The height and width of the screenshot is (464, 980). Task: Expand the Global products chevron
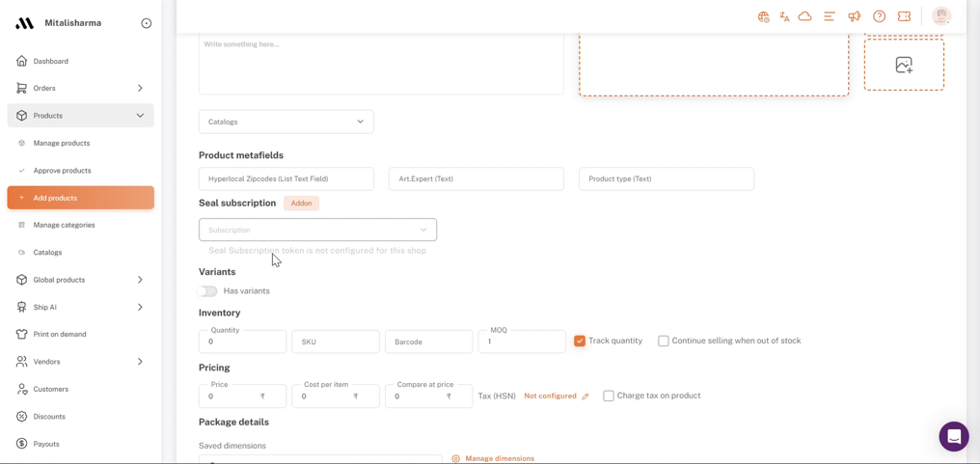(x=140, y=280)
